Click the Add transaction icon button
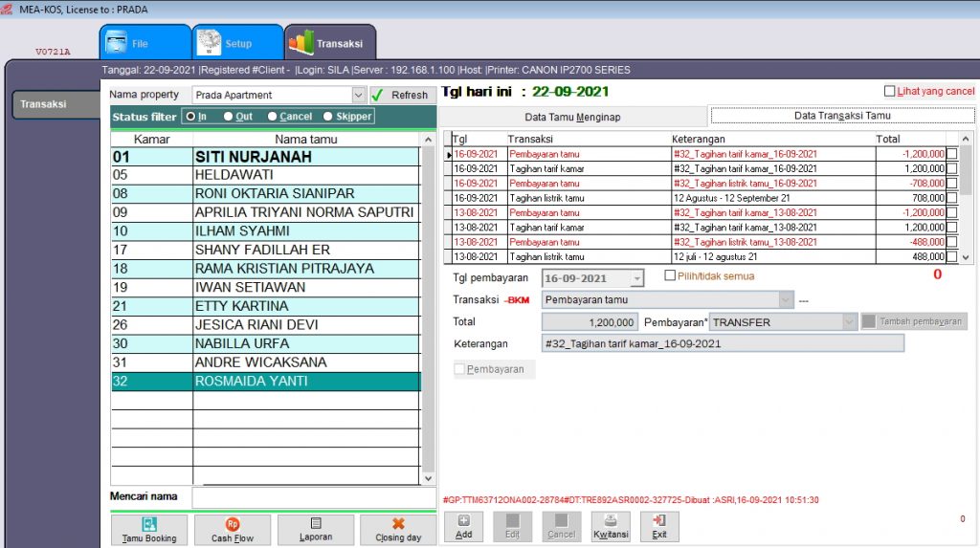Screen dimensions: 980x548 463,527
